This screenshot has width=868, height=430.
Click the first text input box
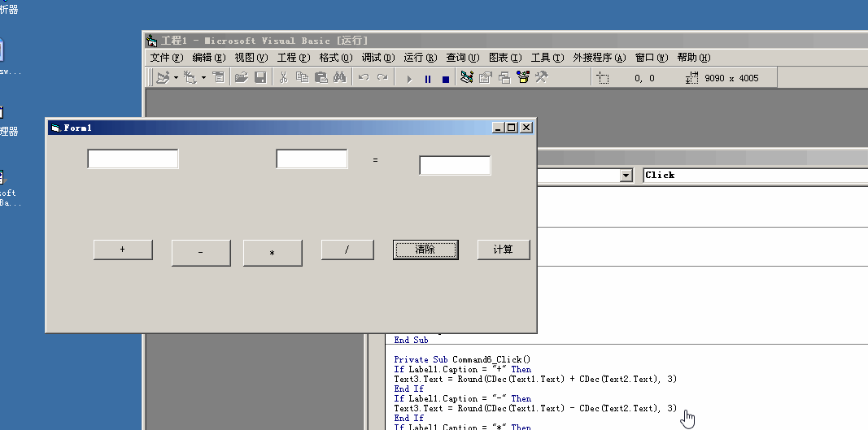point(133,159)
